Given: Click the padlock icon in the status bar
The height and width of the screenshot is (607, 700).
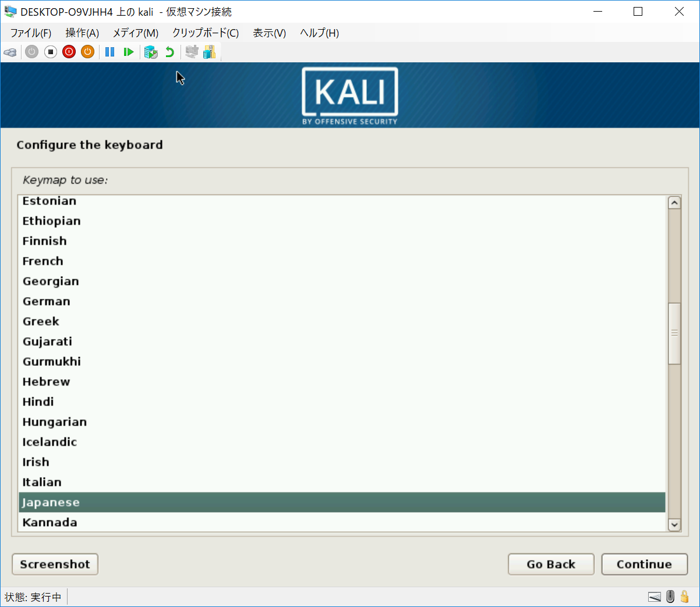Looking at the screenshot, I should (685, 597).
